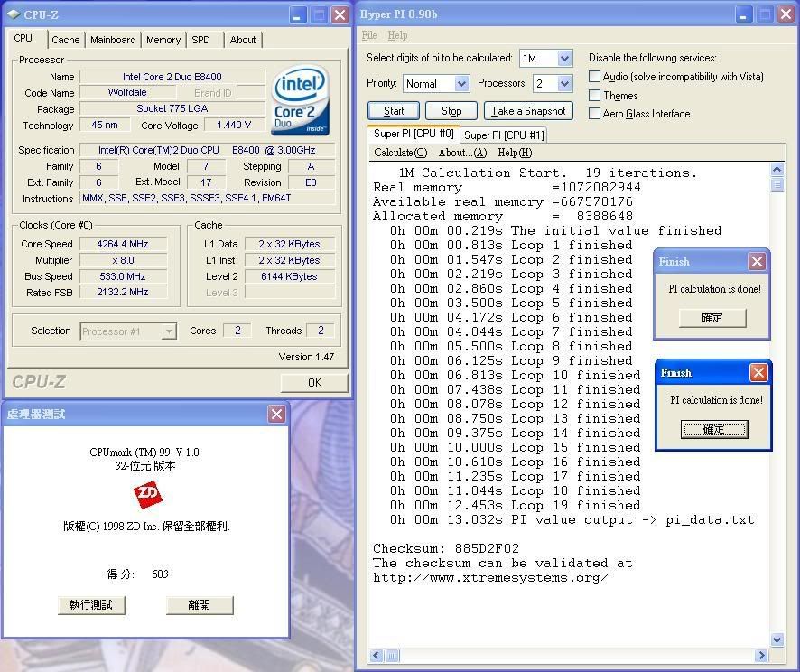Click the Core Voltage value 1.440 V

[234, 125]
